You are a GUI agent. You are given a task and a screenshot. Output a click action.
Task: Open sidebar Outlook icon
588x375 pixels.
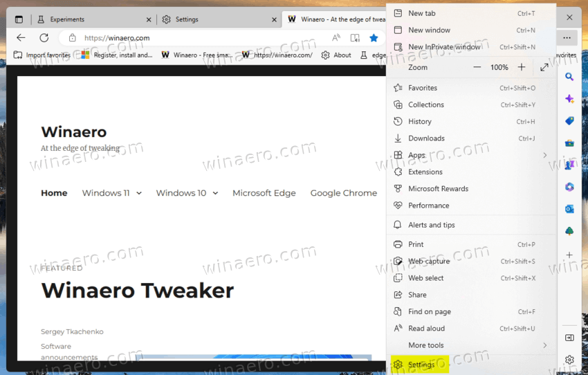(x=569, y=209)
